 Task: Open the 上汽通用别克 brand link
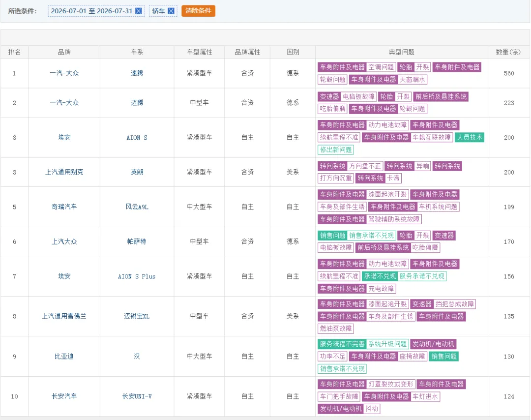[64, 172]
